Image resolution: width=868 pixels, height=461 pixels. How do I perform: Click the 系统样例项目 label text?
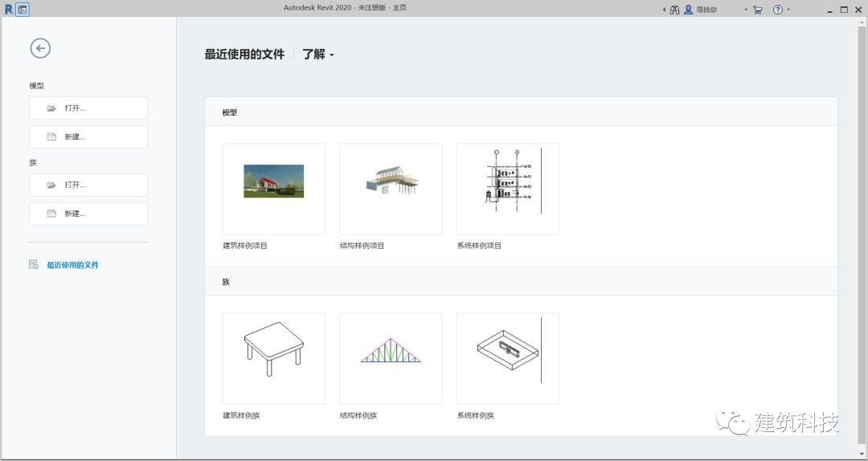(479, 246)
